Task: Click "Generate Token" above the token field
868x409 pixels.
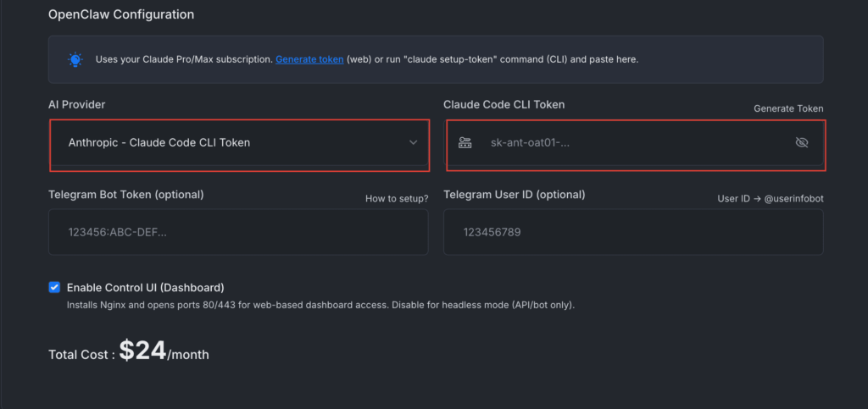Action: click(788, 108)
